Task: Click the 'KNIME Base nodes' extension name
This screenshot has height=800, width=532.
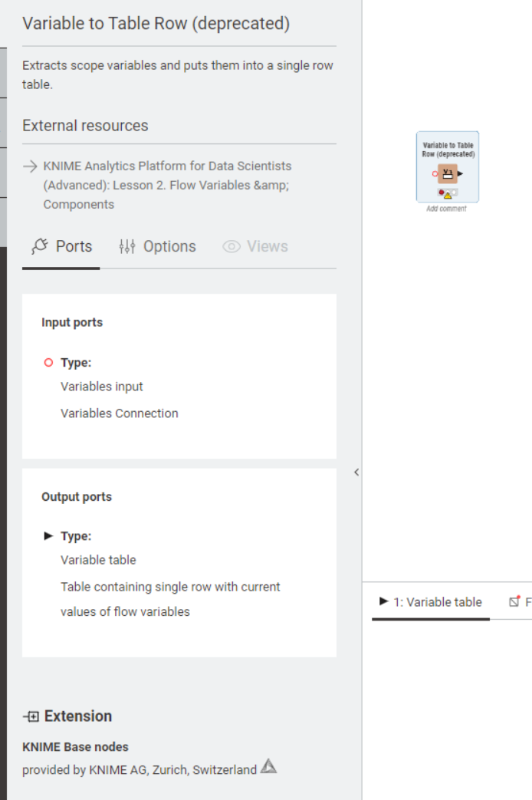Action: pyautogui.click(x=75, y=747)
